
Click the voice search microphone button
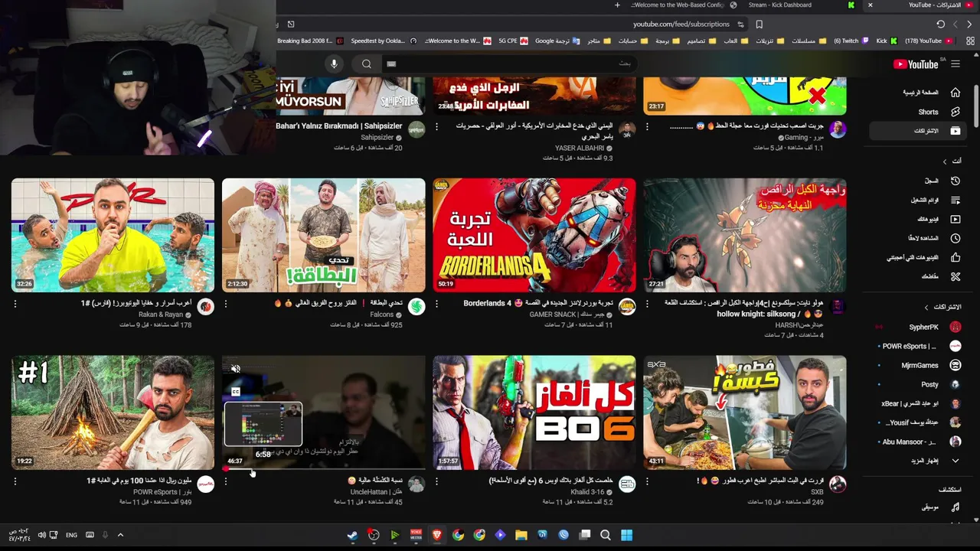[x=334, y=64]
